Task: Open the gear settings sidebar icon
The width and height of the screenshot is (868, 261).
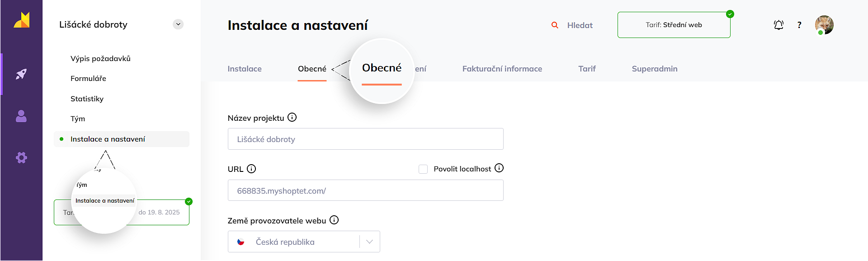Action: click(21, 158)
